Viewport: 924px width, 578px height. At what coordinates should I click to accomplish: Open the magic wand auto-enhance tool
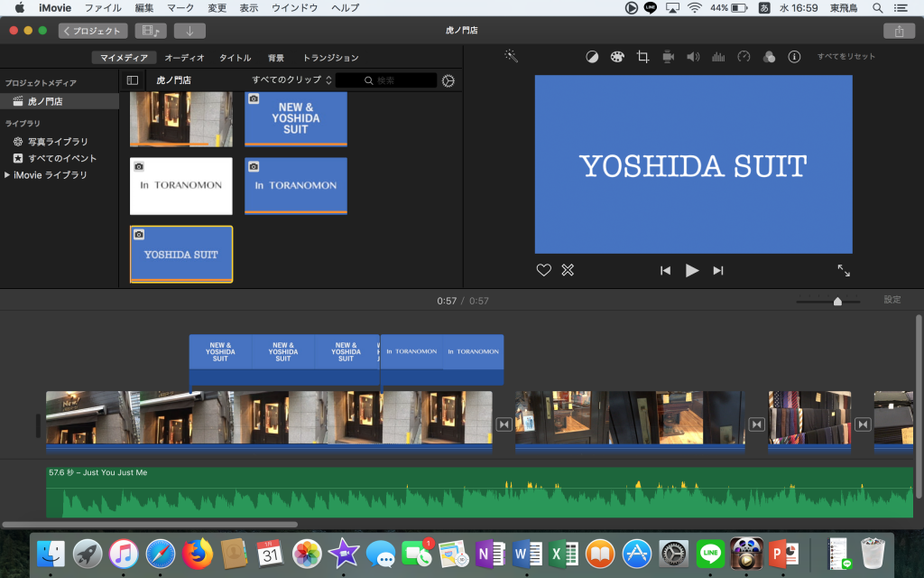(x=511, y=56)
